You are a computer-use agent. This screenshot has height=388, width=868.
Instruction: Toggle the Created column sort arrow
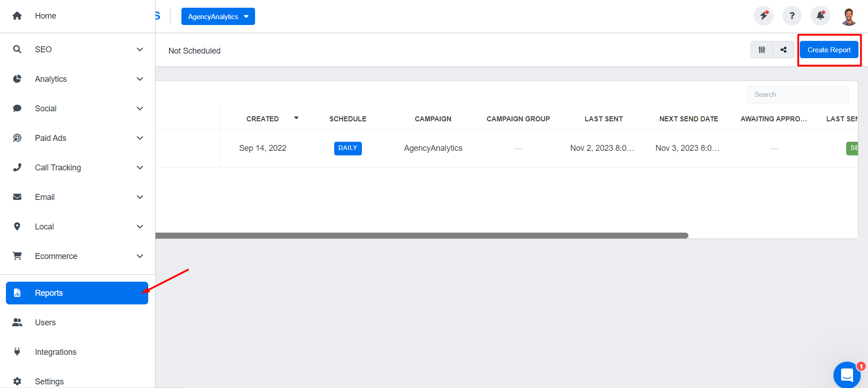tap(296, 118)
